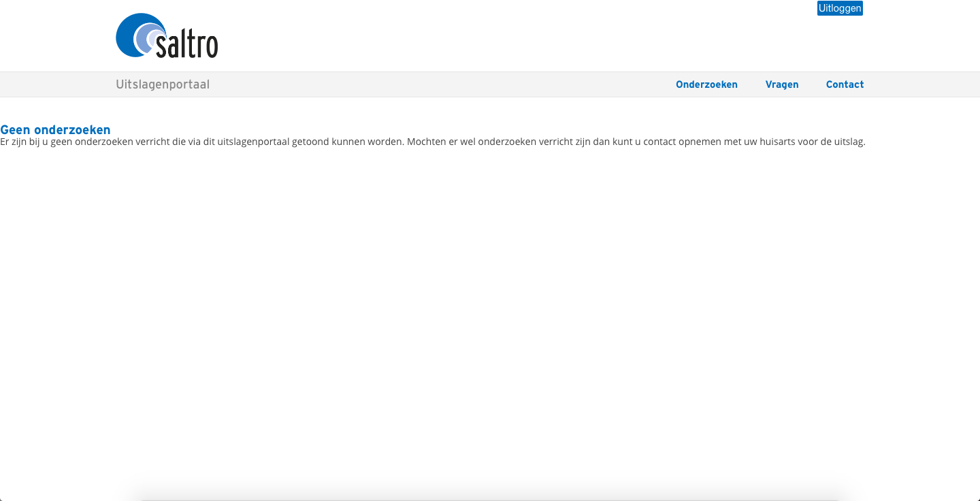980x501 pixels.
Task: Click the black 'saltro' wordmark text
Action: point(187,44)
